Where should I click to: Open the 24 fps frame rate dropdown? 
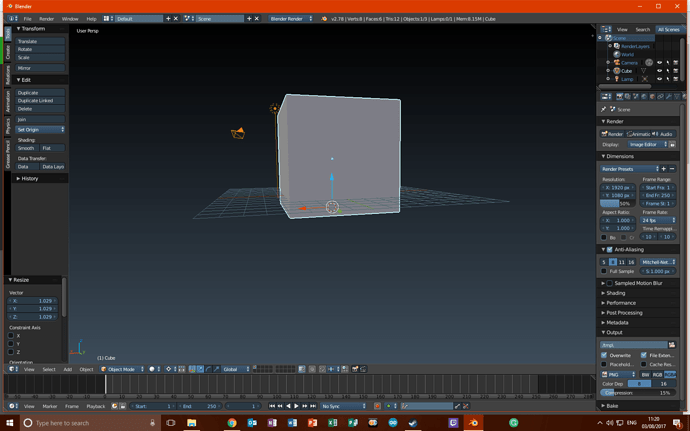(x=658, y=220)
